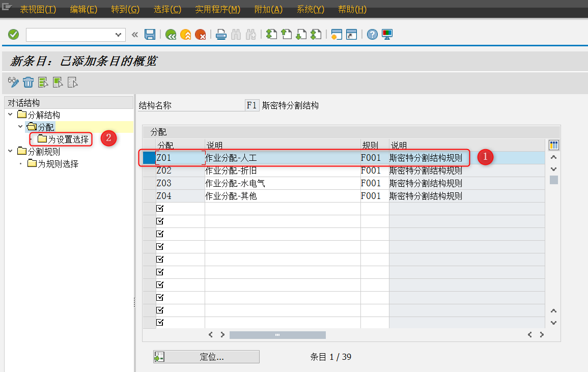Click the 定位... button

pos(206,356)
